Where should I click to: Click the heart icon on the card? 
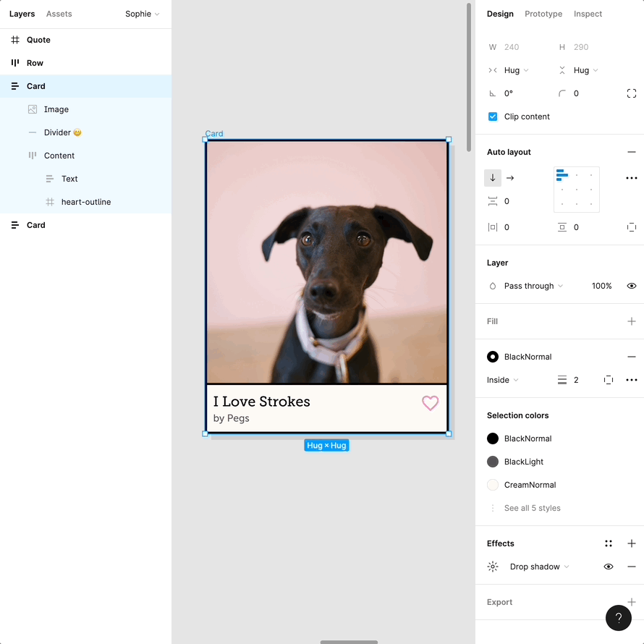(431, 403)
